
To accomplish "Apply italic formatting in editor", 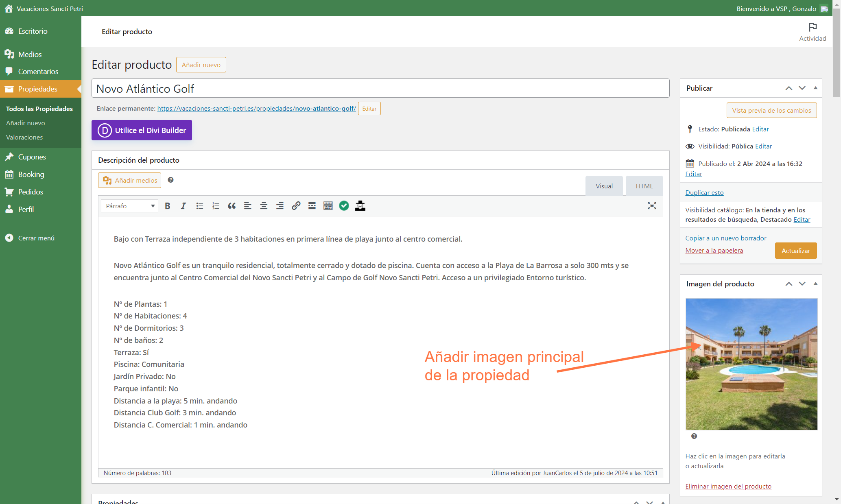I will point(183,206).
